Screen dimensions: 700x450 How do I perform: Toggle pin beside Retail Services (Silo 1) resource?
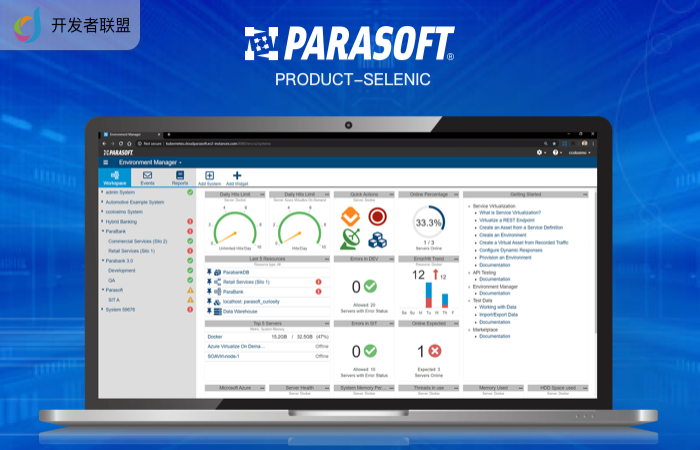(209, 282)
